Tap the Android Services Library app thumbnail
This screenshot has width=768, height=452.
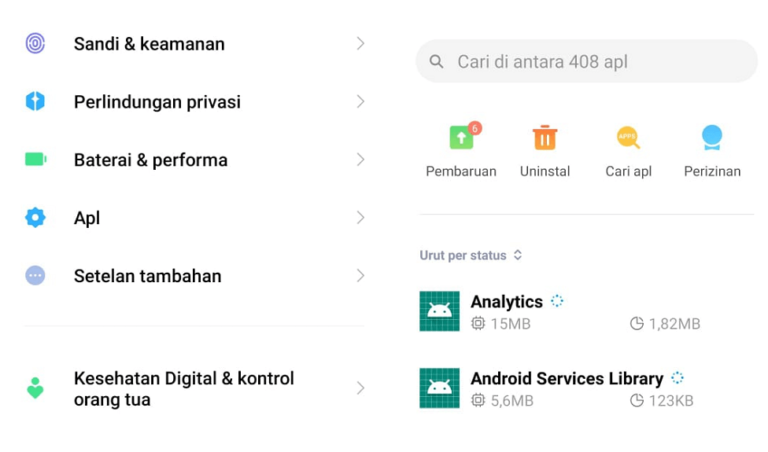click(x=439, y=388)
